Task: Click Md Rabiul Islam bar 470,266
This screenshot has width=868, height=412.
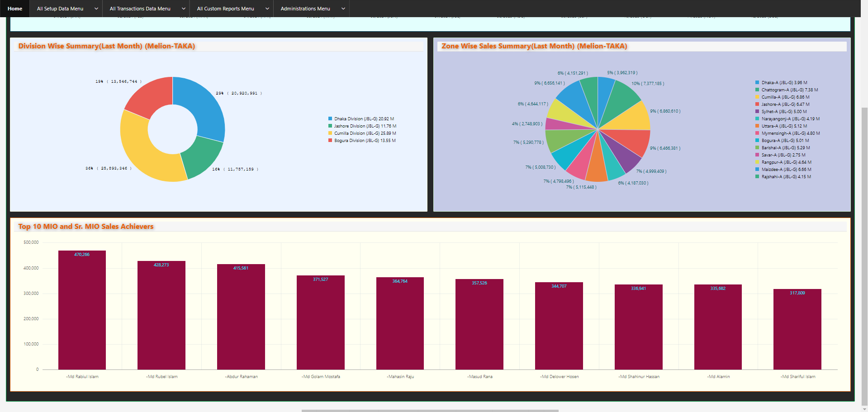Action: coord(82,310)
